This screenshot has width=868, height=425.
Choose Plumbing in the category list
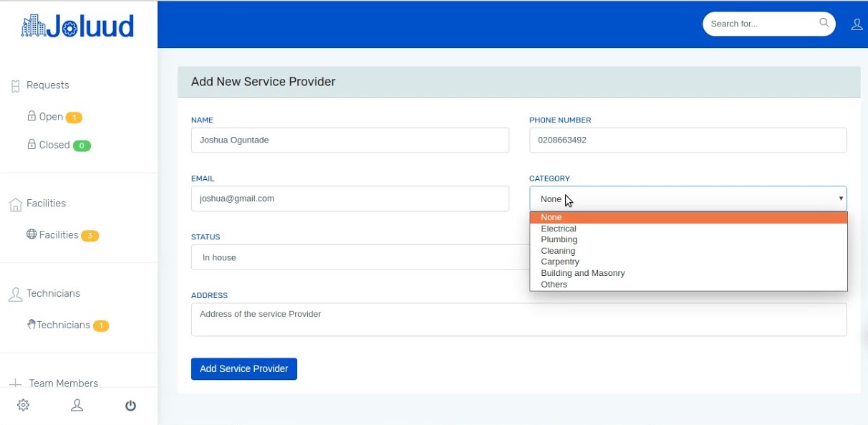pyautogui.click(x=559, y=239)
